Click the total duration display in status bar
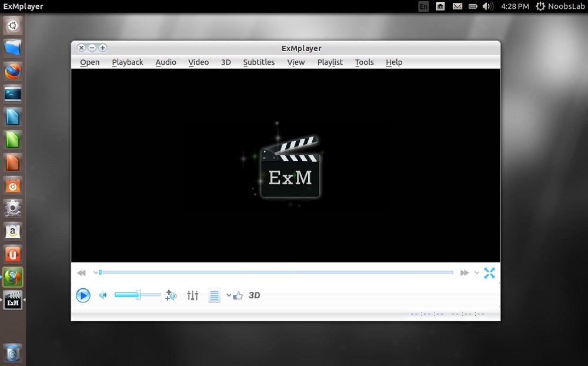588x366 pixels. coord(468,314)
